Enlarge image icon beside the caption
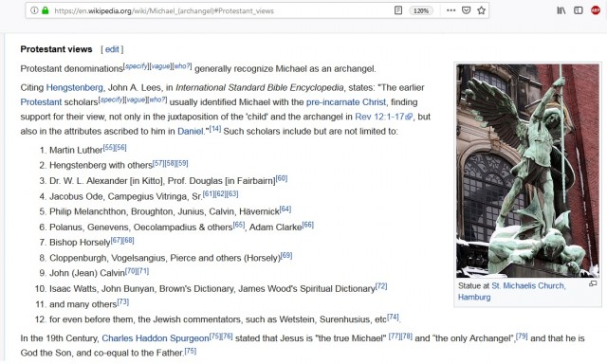The image size is (607, 364). pyautogui.click(x=593, y=283)
